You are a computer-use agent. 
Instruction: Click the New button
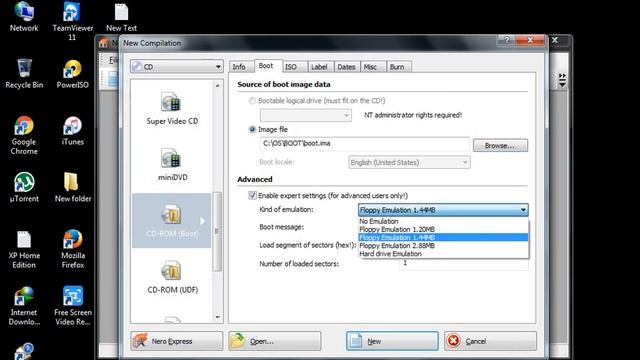[x=392, y=341]
